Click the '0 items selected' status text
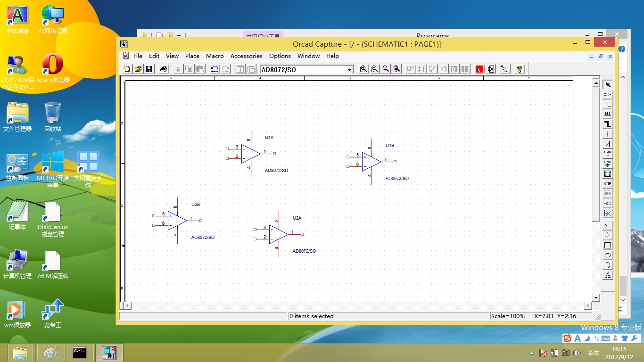Image resolution: width=644 pixels, height=362 pixels. coord(312,316)
